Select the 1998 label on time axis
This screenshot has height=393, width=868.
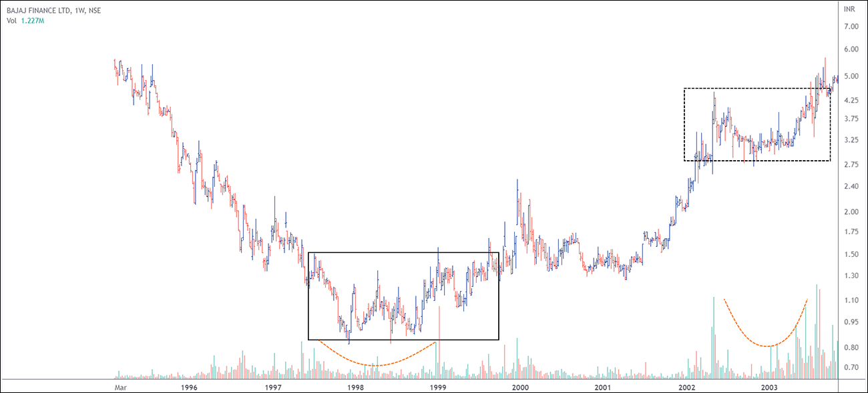coord(355,387)
